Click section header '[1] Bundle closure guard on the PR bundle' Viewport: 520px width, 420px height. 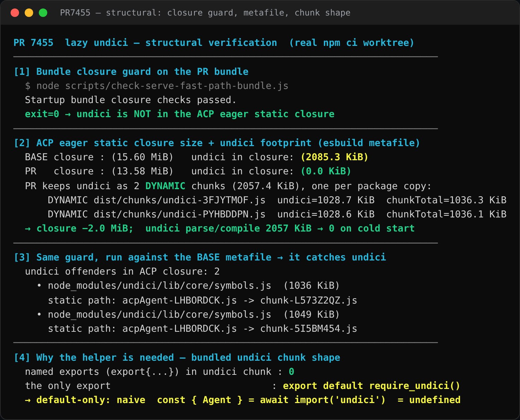(x=131, y=72)
